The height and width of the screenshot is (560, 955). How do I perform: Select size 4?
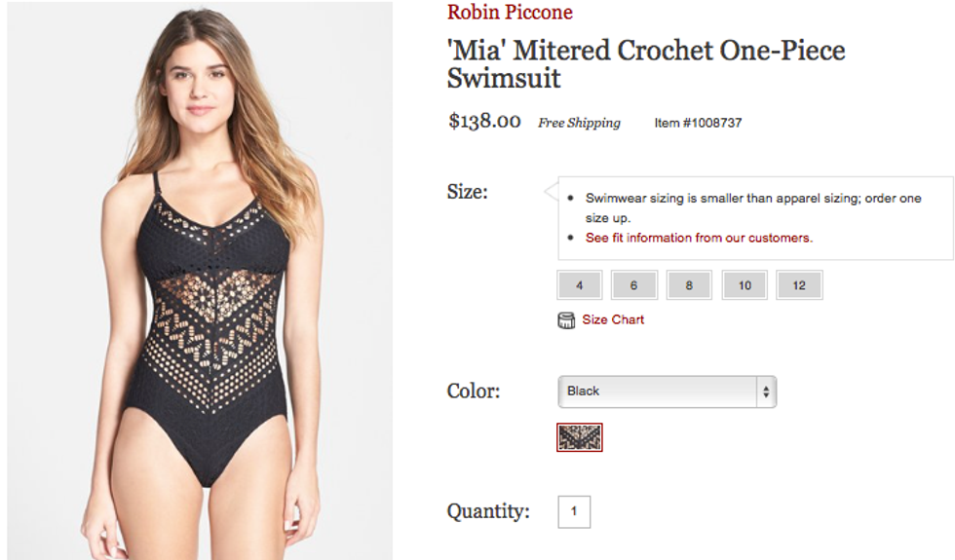click(580, 285)
